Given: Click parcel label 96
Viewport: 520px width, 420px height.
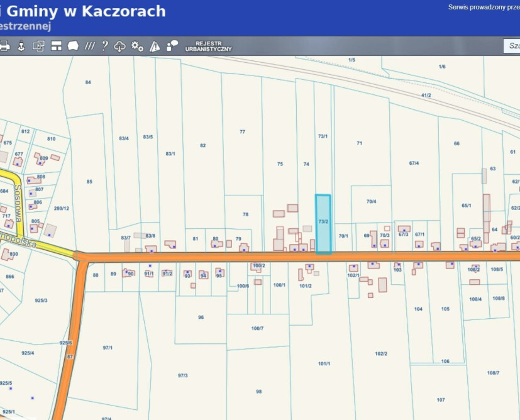Looking at the screenshot, I should (x=201, y=318).
